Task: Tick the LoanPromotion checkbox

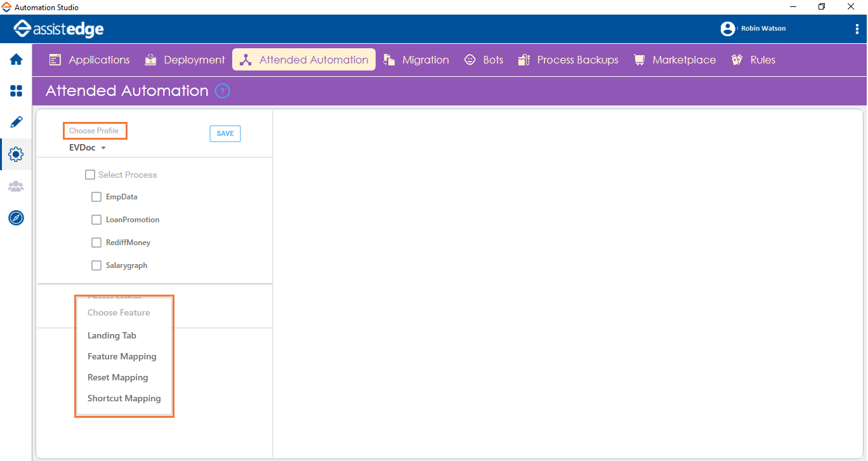Action: [x=96, y=220]
